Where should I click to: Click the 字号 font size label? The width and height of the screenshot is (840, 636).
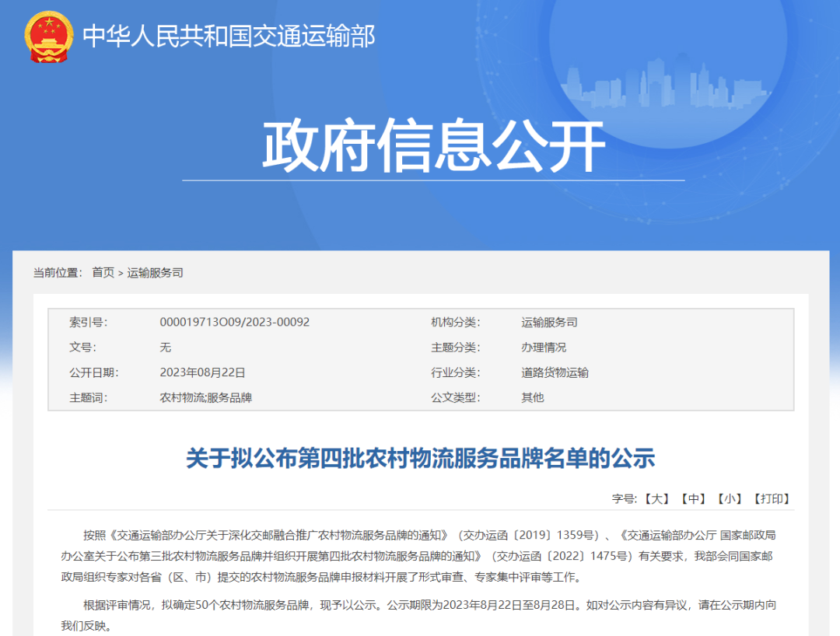[x=625, y=499]
